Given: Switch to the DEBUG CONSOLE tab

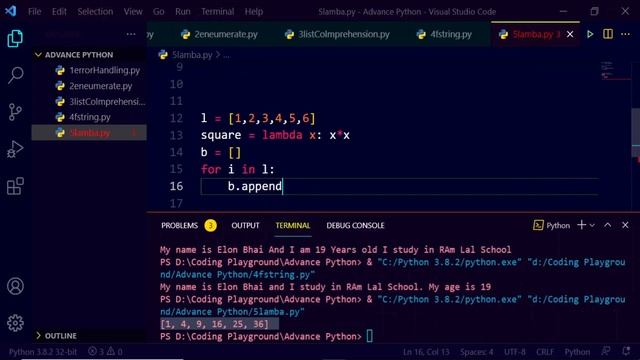Looking at the screenshot, I should [x=355, y=225].
